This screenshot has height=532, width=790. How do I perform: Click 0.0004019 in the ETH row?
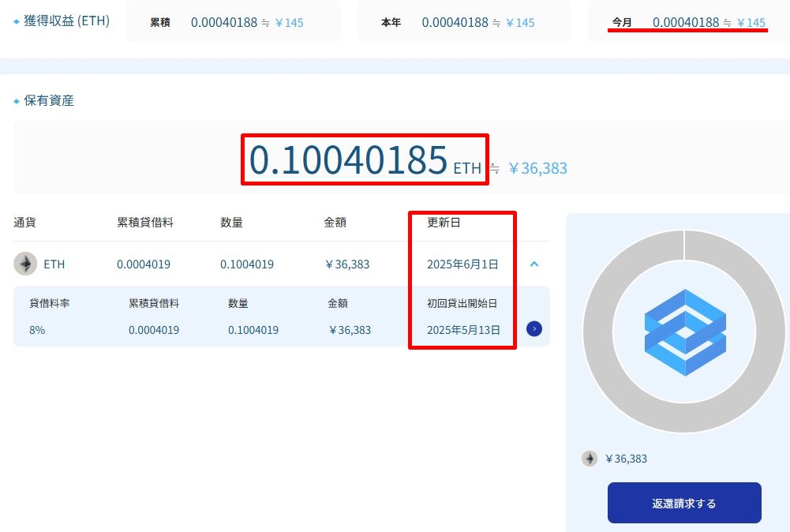click(144, 264)
